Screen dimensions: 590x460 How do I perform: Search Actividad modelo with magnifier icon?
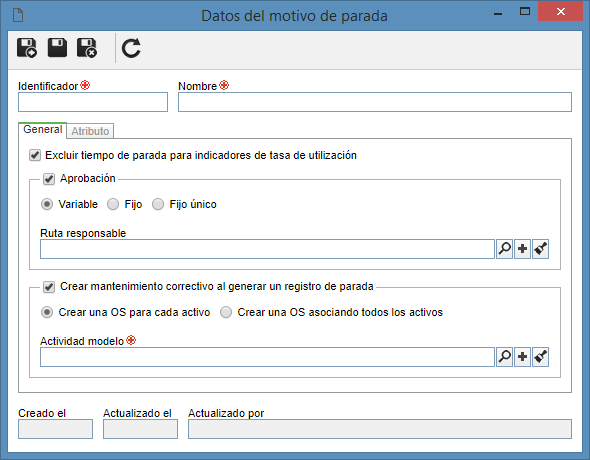tap(504, 357)
